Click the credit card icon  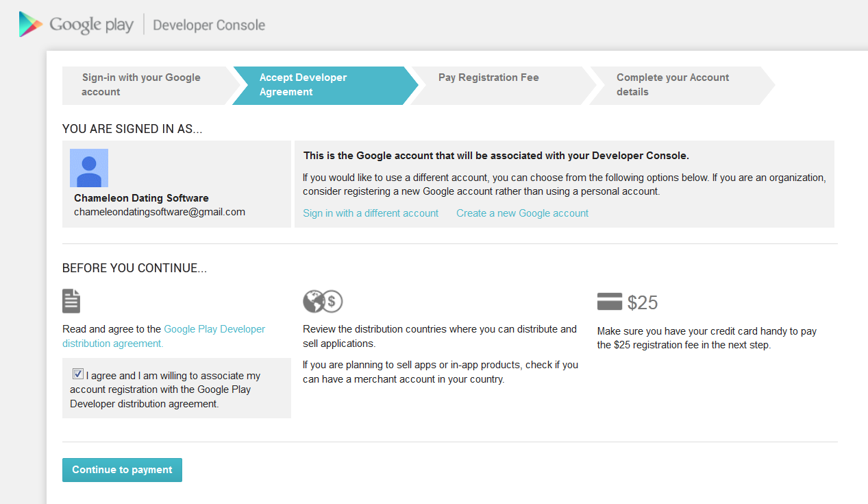[x=609, y=302]
